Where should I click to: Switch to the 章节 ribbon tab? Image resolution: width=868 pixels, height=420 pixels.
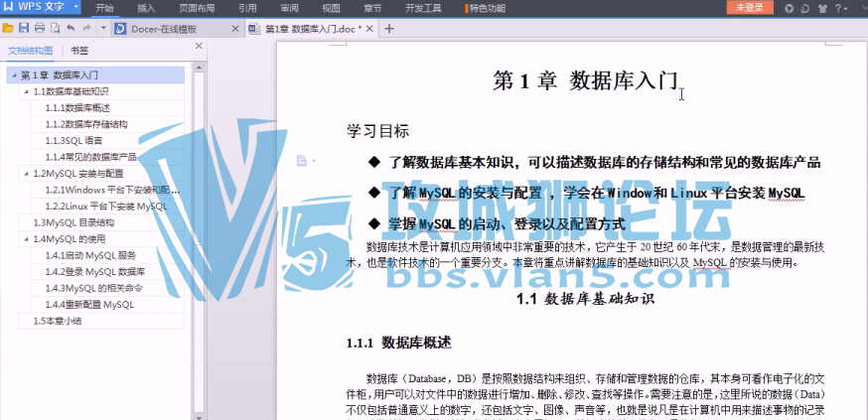tap(372, 8)
